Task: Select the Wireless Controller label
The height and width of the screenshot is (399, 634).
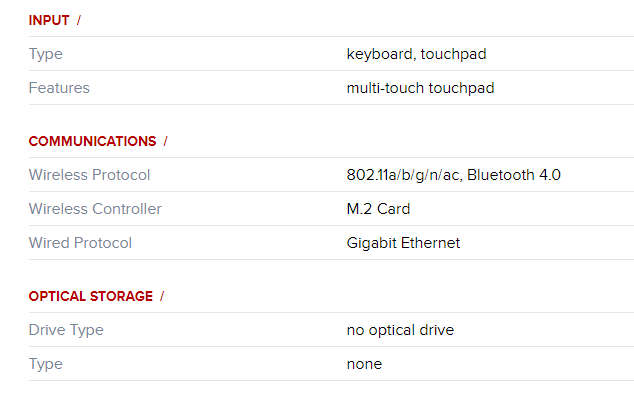Action: coord(95,209)
